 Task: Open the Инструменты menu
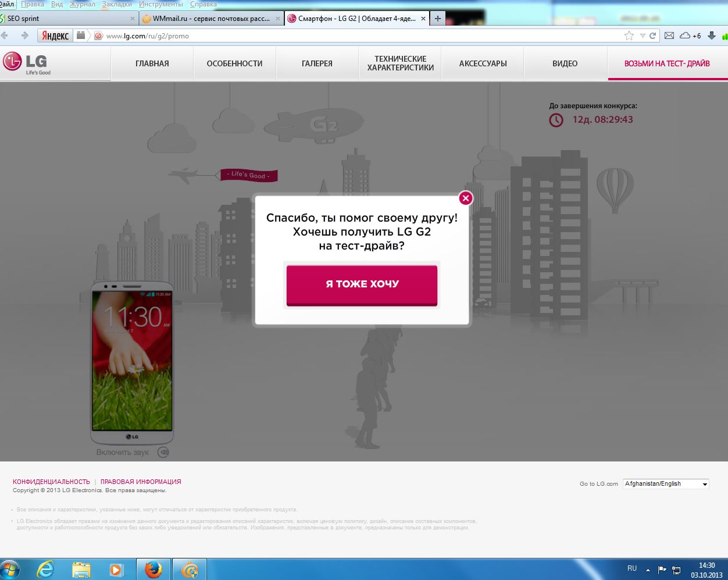point(161,4)
